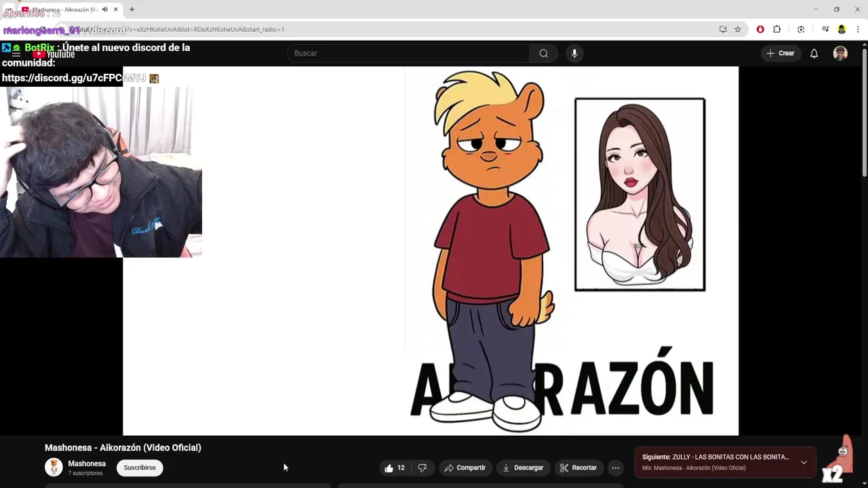Open the browser Extensions puzzle icon
Viewport: 868px width, 488px height.
[x=777, y=29]
